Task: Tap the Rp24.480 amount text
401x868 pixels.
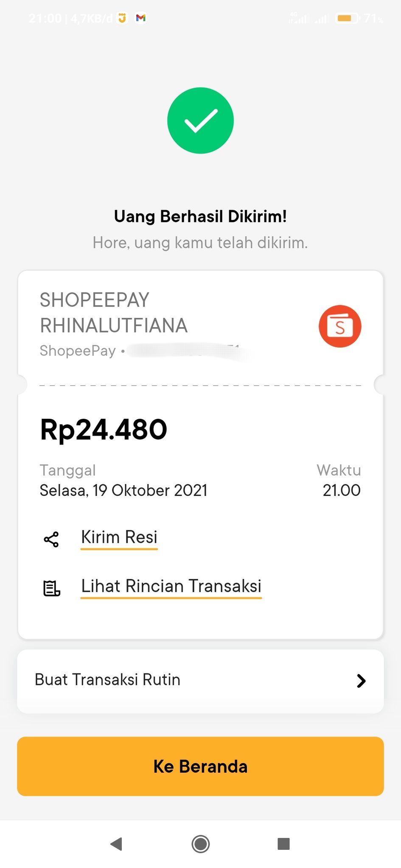Action: pyautogui.click(x=104, y=429)
